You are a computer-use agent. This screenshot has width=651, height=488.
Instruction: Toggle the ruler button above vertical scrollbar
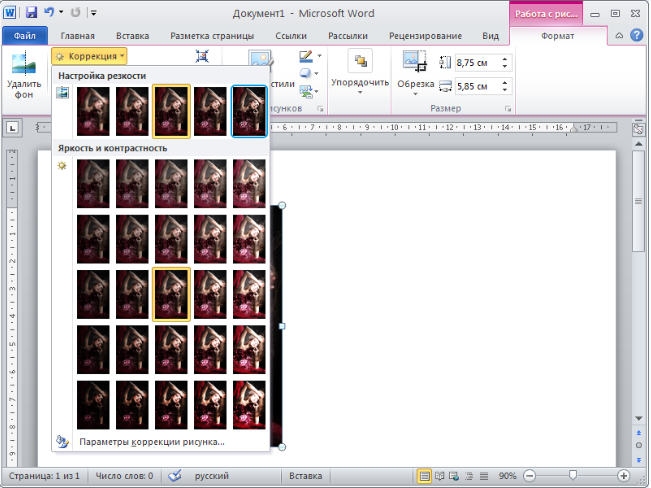click(638, 129)
